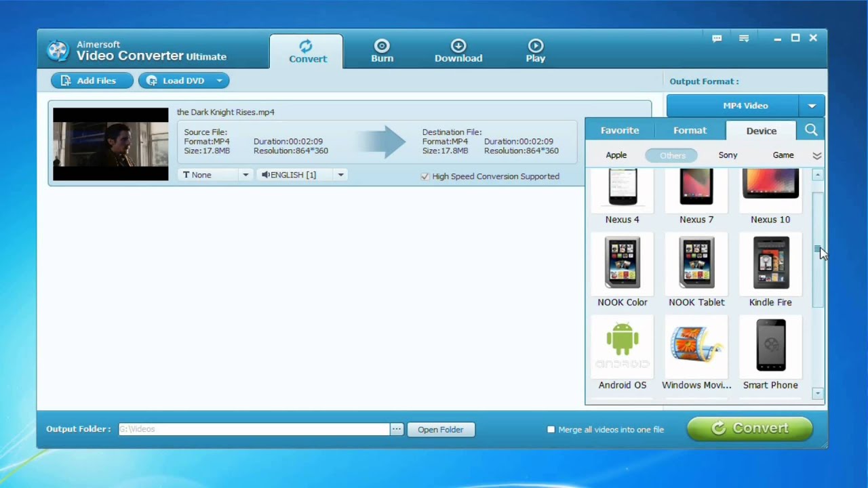The image size is (868, 488).
Task: Enable Merge all videos into one file
Action: (x=551, y=430)
